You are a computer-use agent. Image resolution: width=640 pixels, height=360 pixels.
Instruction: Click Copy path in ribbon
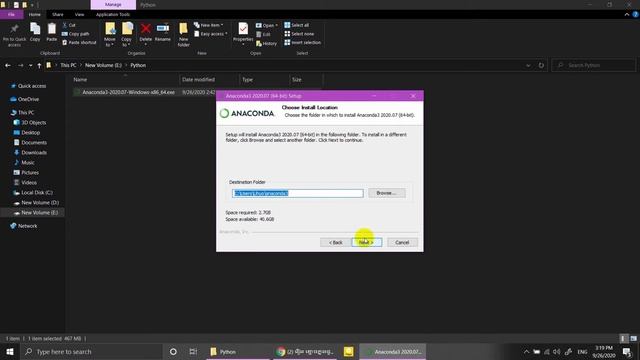76,34
